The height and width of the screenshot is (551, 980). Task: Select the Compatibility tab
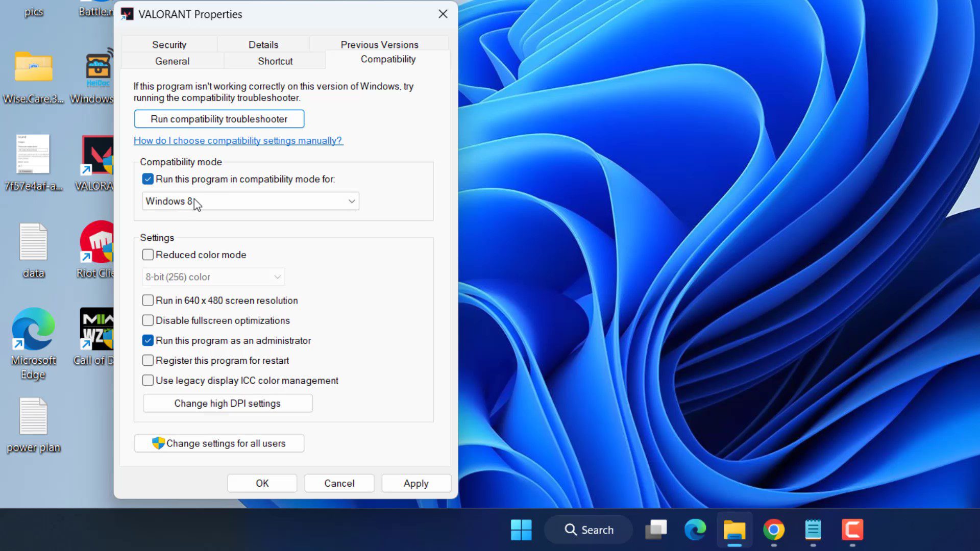tap(388, 59)
